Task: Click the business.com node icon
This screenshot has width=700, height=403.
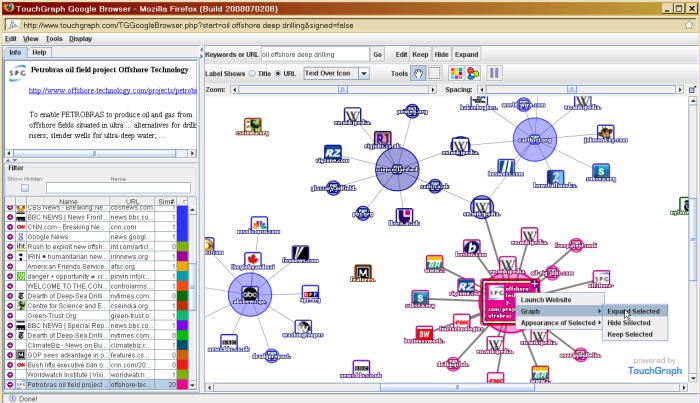Action: point(506,166)
